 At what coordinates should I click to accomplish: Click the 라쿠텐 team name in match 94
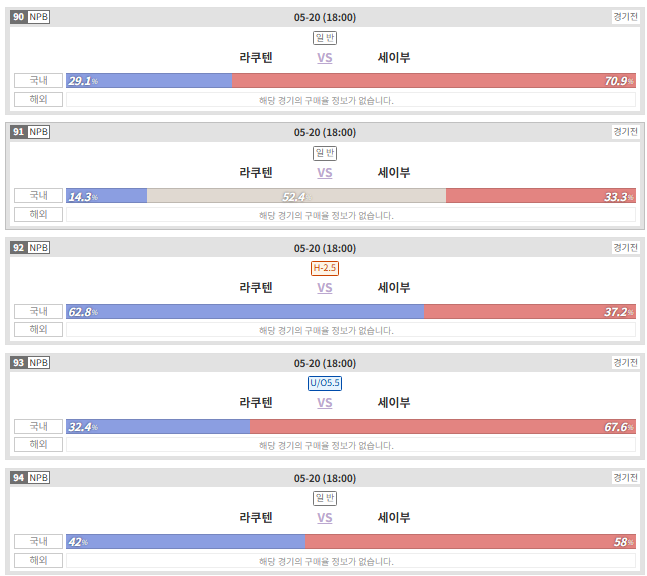[x=256, y=517]
